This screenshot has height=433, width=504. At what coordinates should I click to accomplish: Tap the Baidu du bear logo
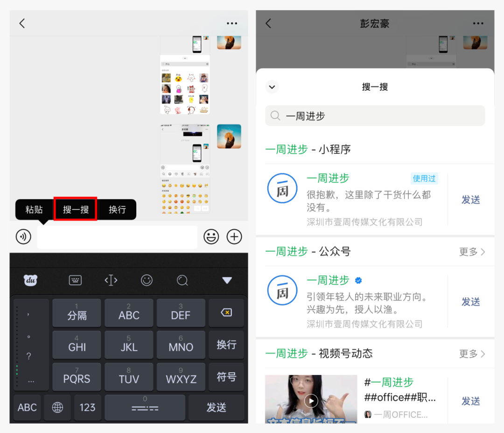pyautogui.click(x=30, y=280)
